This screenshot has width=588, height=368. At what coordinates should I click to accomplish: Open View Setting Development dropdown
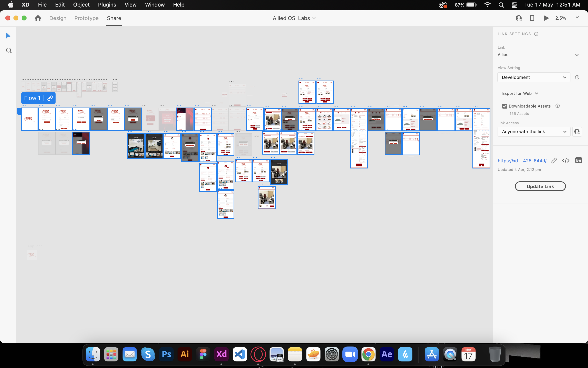coord(534,77)
